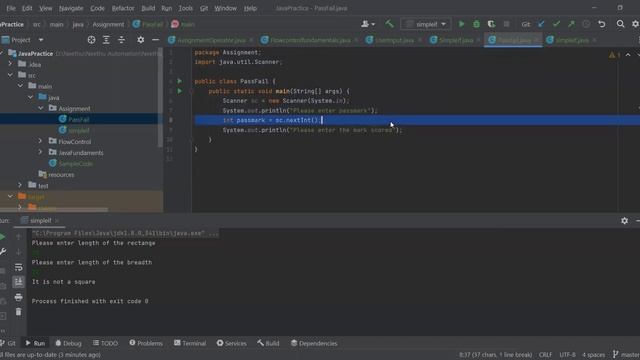Switch to the AssignmentOperator.java editor tab
This screenshot has width=640, height=360.
pos(211,40)
